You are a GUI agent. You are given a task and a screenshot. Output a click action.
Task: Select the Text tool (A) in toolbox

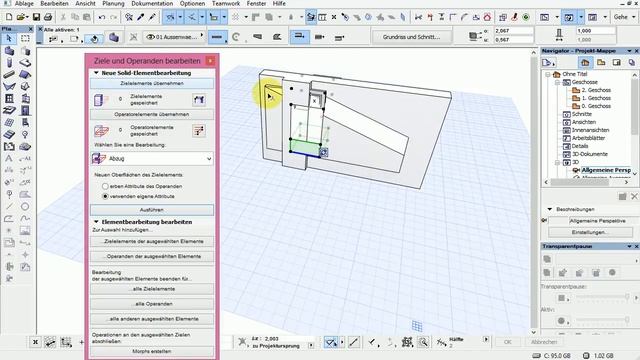pyautogui.click(x=9, y=158)
